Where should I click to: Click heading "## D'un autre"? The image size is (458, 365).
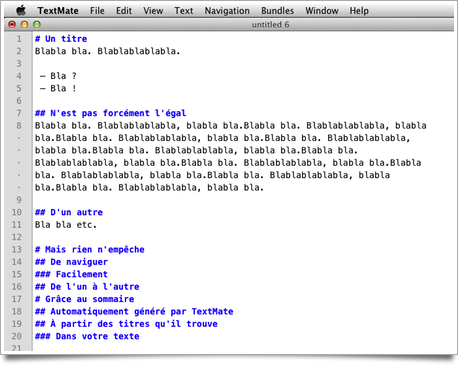[x=69, y=212]
